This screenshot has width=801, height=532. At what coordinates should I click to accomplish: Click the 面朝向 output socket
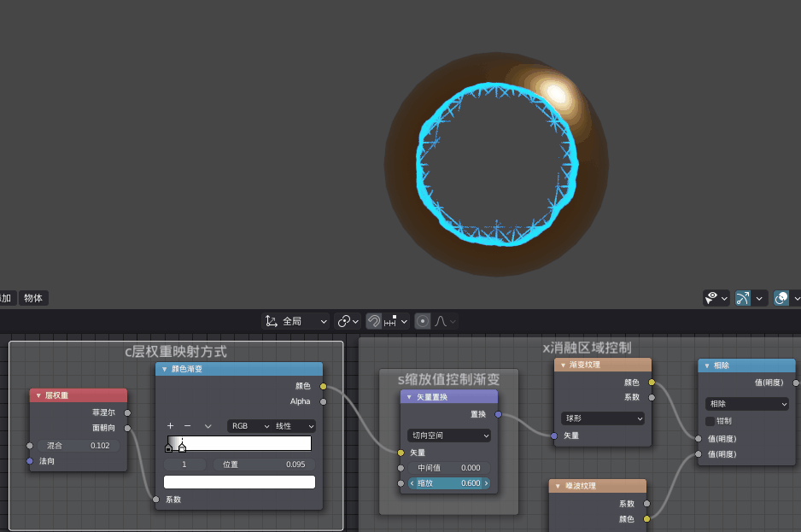[127, 429]
